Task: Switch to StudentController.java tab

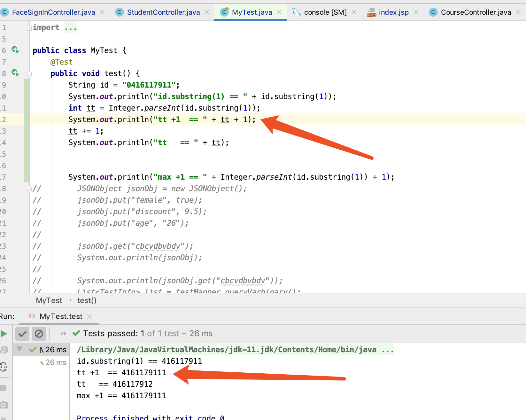Action: pyautogui.click(x=163, y=12)
